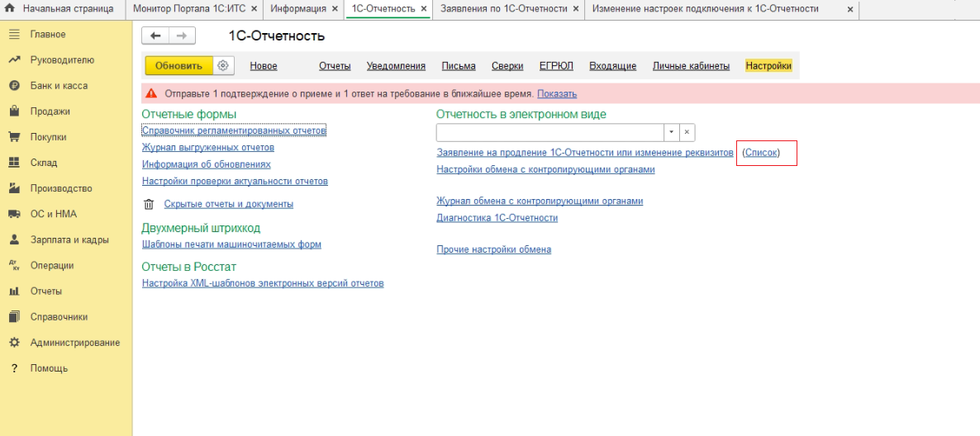This screenshot has height=436, width=980.
Task: Expand the organization dropdown arrow
Action: 671,132
